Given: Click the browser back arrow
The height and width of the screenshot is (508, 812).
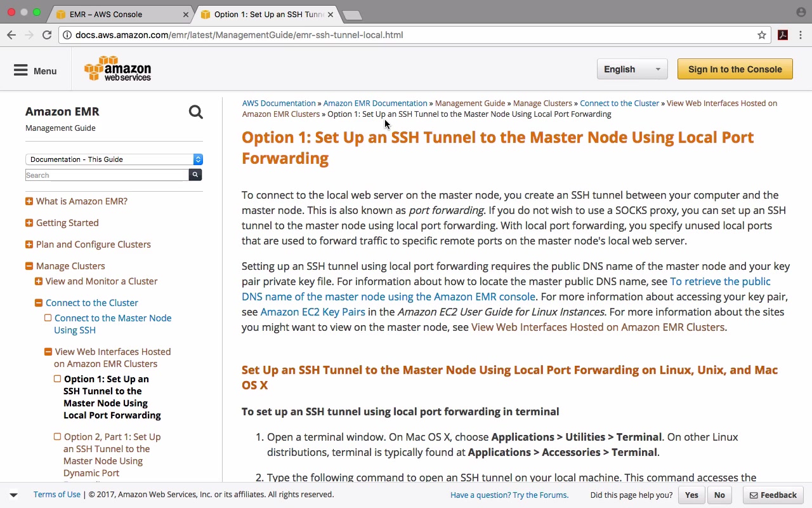Looking at the screenshot, I should click(11, 35).
